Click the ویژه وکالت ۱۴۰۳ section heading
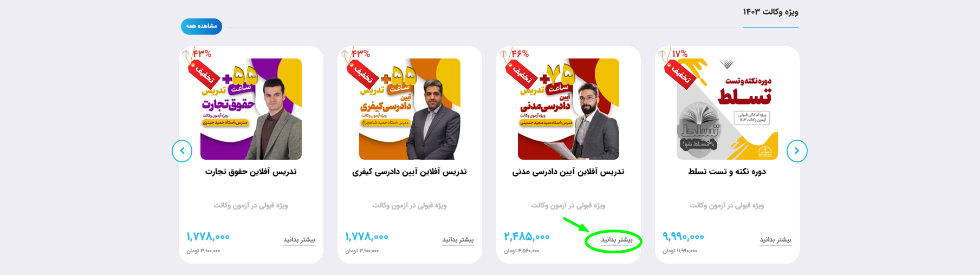Screen dimensions: 980x275 coord(770,12)
